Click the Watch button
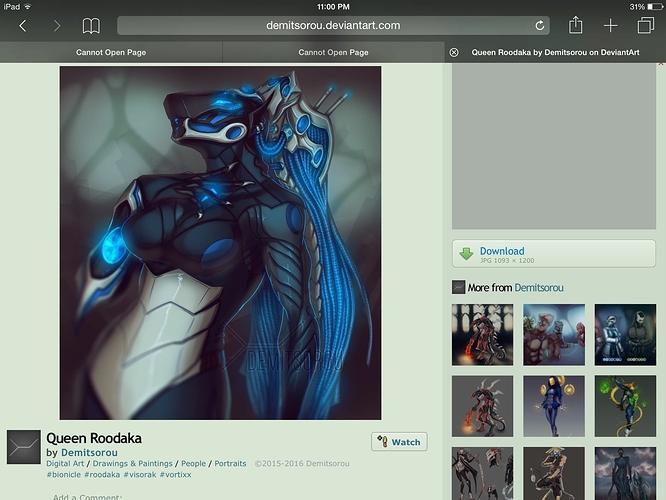 tap(399, 442)
